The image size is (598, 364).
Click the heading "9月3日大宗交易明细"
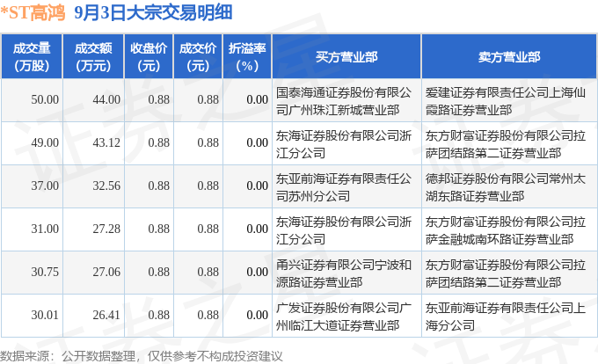(153, 13)
